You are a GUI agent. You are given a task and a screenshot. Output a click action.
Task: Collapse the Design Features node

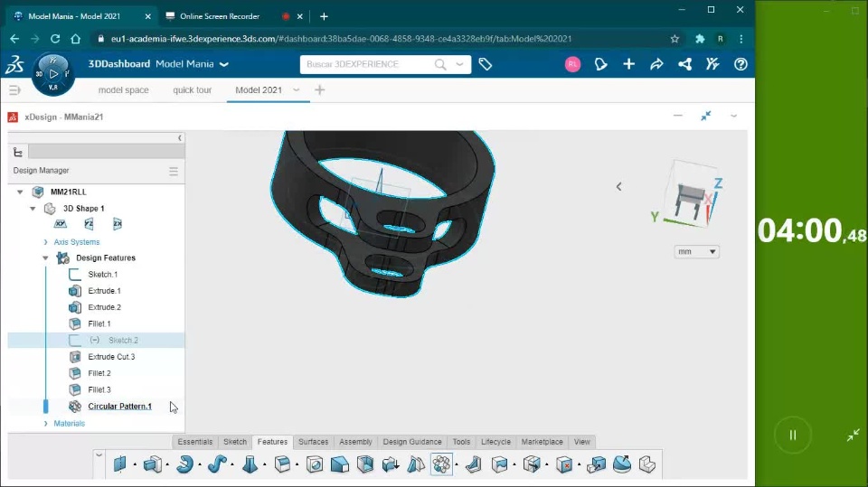click(x=45, y=258)
